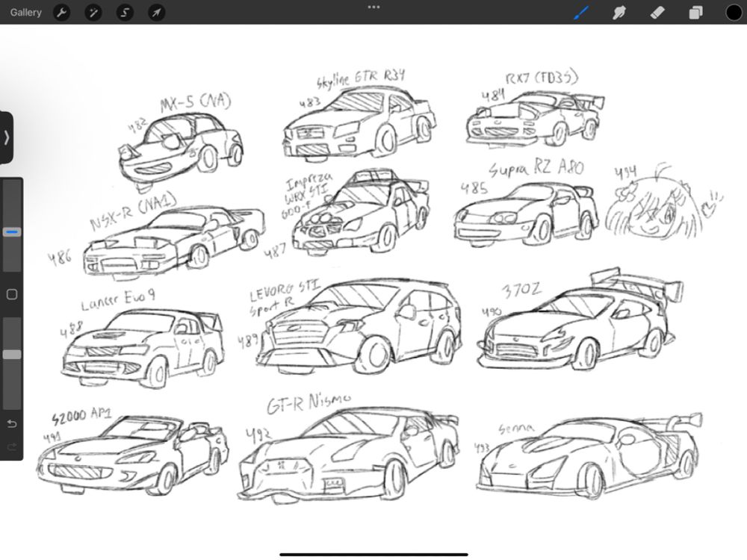The width and height of the screenshot is (747, 560).
Task: Activate the Selection tool
Action: (125, 13)
